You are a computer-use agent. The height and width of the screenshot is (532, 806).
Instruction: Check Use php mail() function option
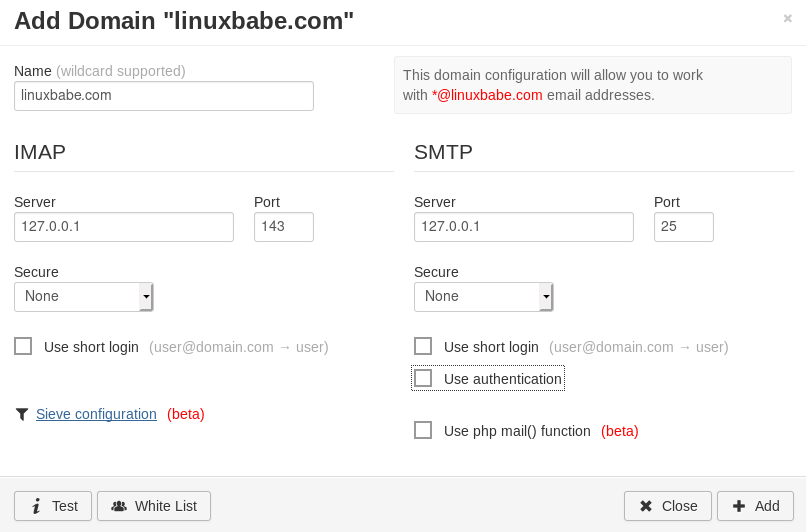[423, 430]
